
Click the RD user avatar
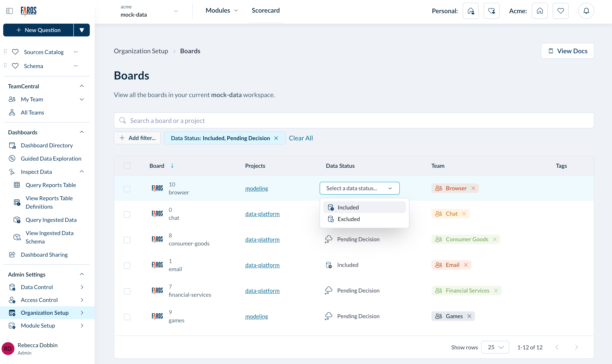(8, 349)
